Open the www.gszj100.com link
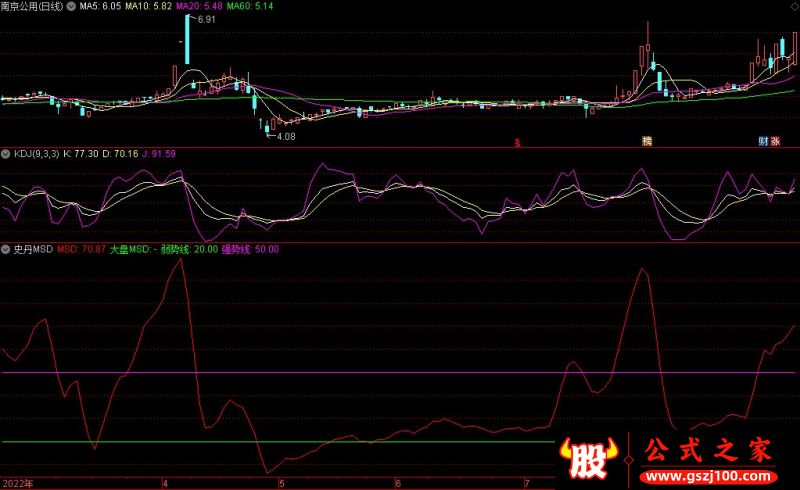Screen dimensions: 800x490 [706, 475]
